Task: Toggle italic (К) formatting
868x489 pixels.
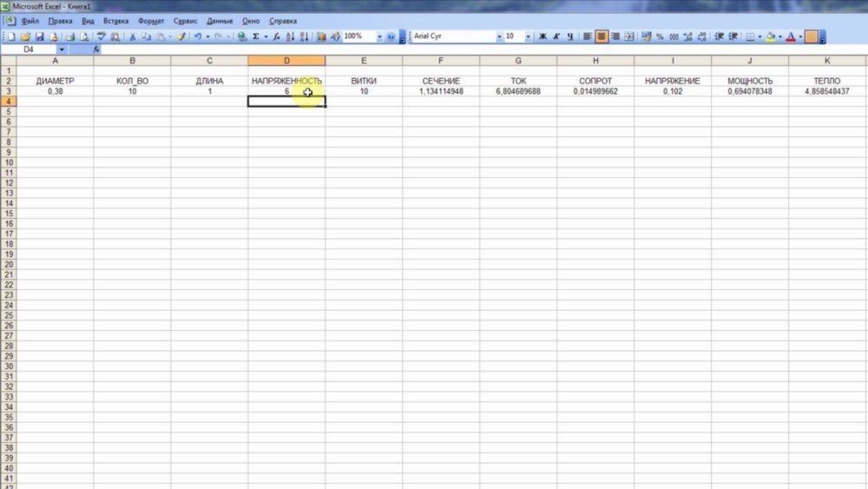Action: point(556,36)
